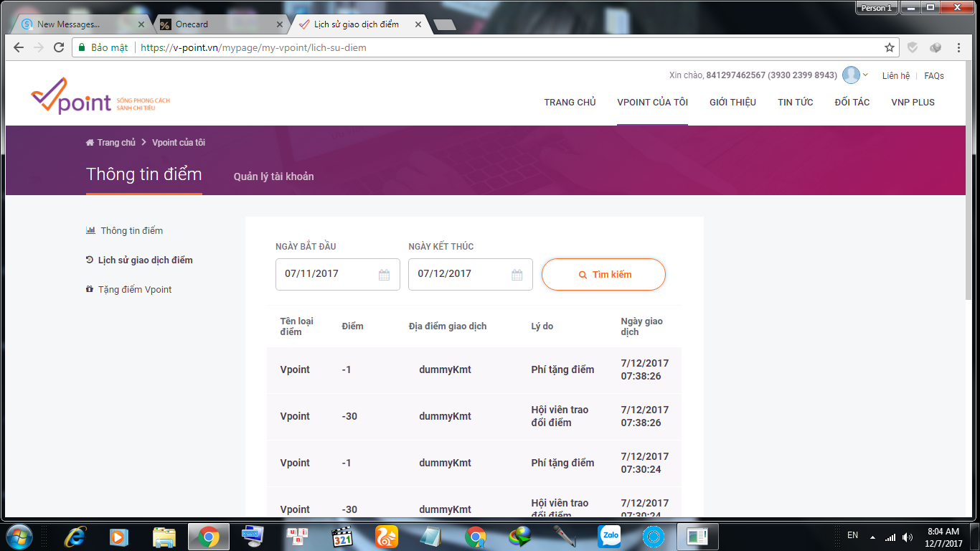This screenshot has height=551, width=980.
Task: Launch Internet Explorer from the taskbar
Action: pos(75,536)
